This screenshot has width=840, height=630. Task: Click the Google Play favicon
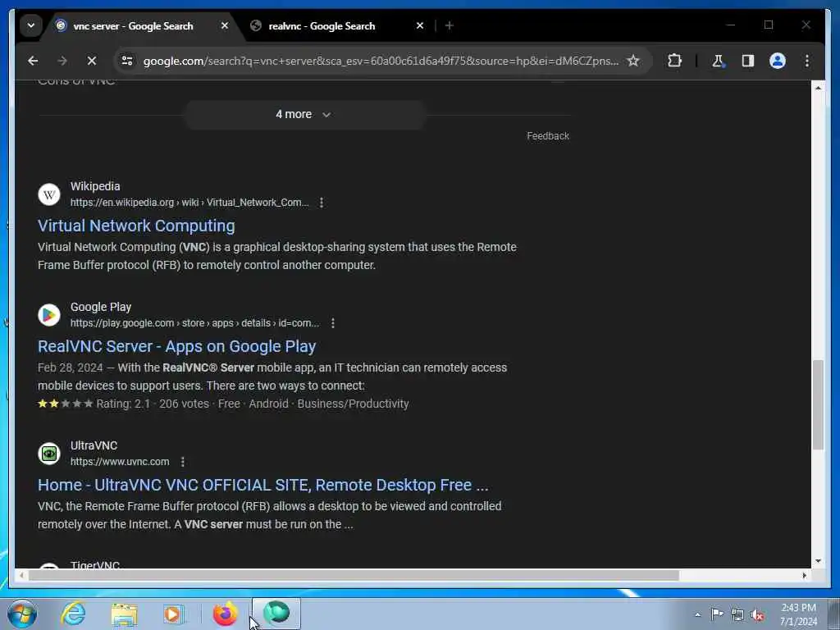[49, 314]
